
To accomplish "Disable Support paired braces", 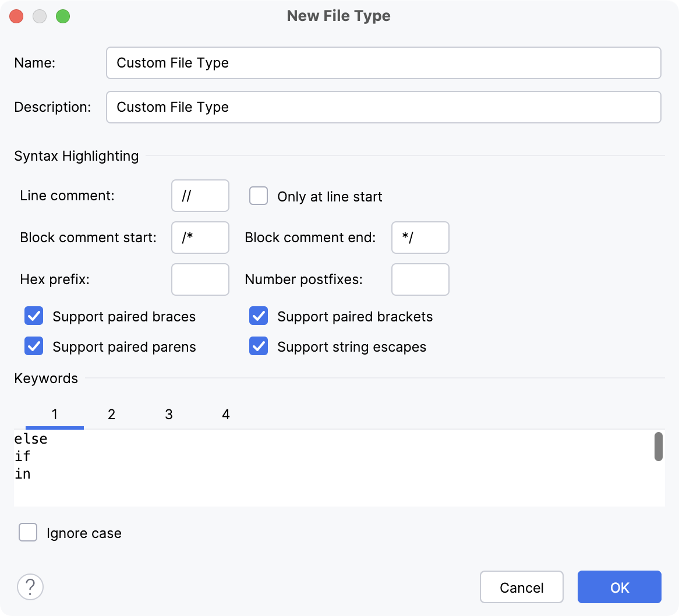I will tap(34, 316).
